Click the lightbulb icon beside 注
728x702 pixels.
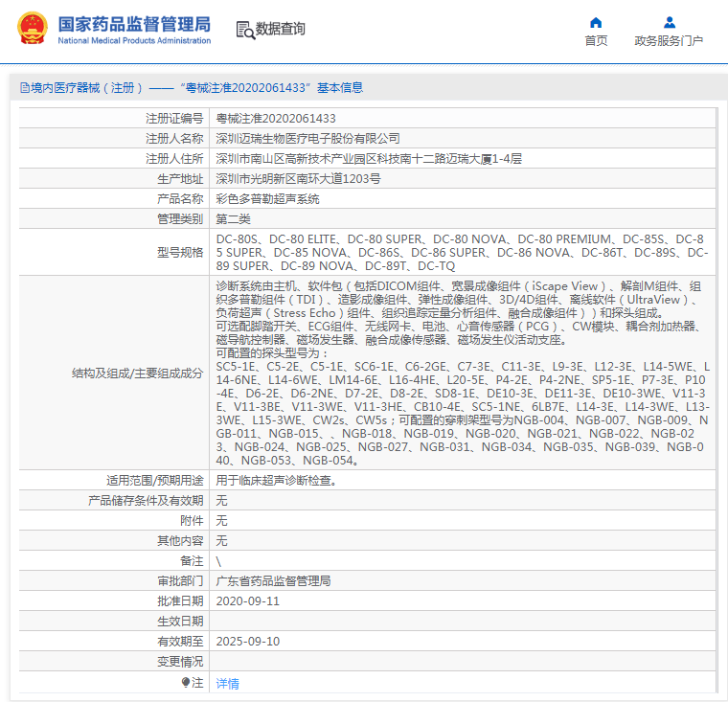(186, 683)
